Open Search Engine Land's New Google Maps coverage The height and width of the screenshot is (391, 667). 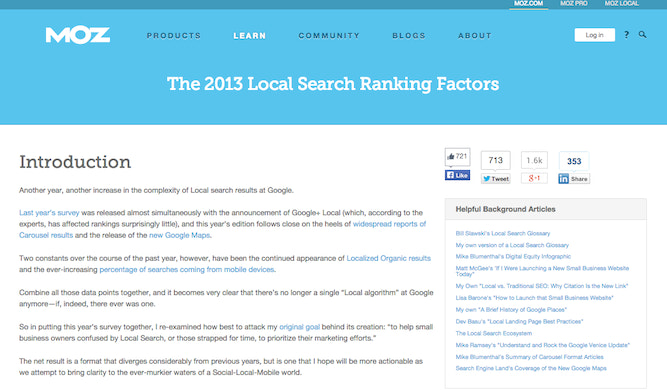click(531, 368)
